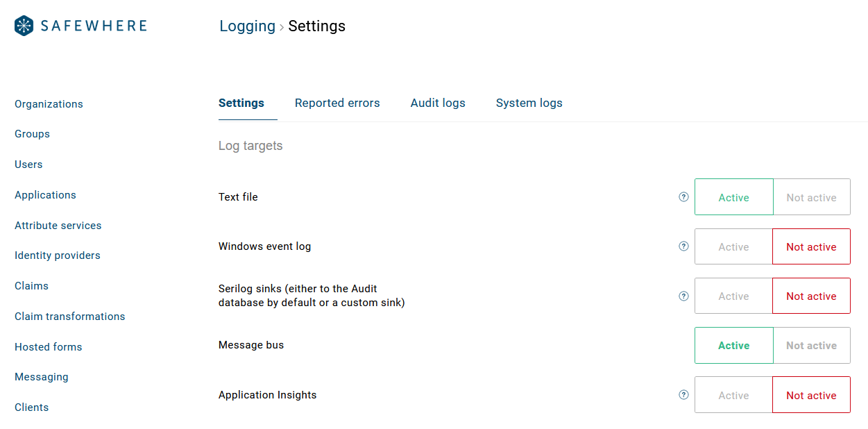Image resolution: width=868 pixels, height=429 pixels.
Task: Open the Audit logs tab
Action: point(438,103)
